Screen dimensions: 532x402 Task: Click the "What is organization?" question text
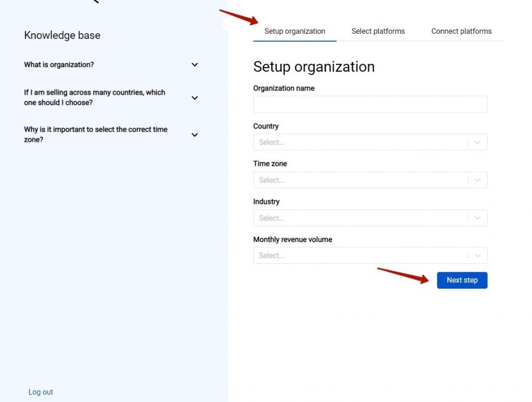(59, 65)
